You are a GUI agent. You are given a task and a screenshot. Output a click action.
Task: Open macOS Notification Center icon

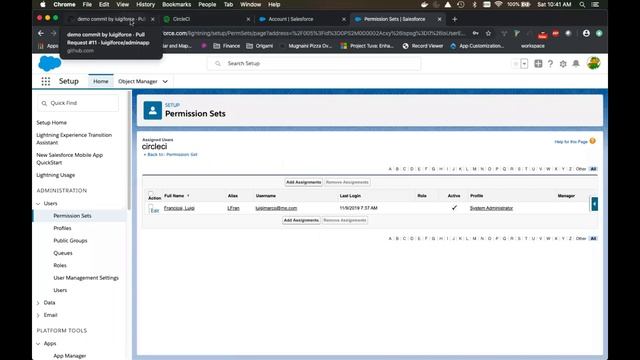596,4
